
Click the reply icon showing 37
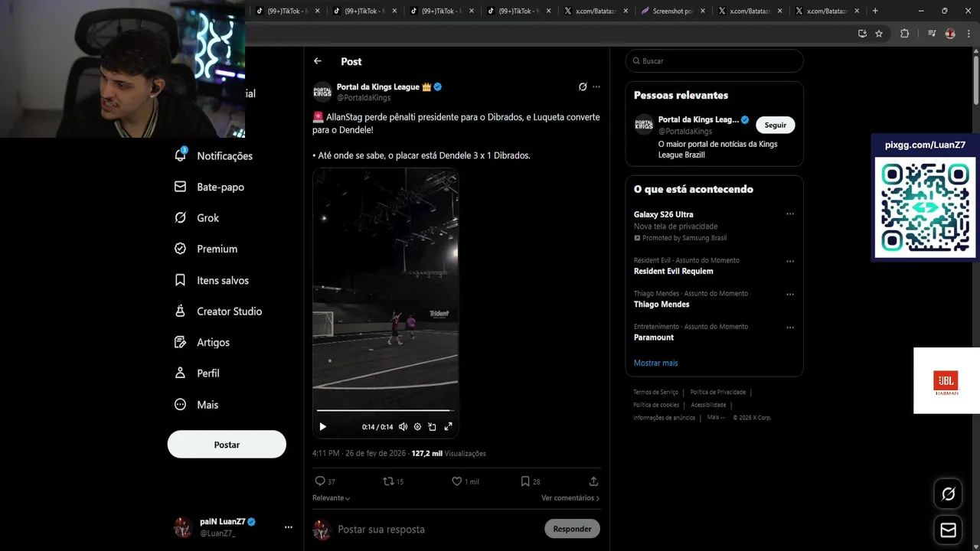(x=320, y=481)
